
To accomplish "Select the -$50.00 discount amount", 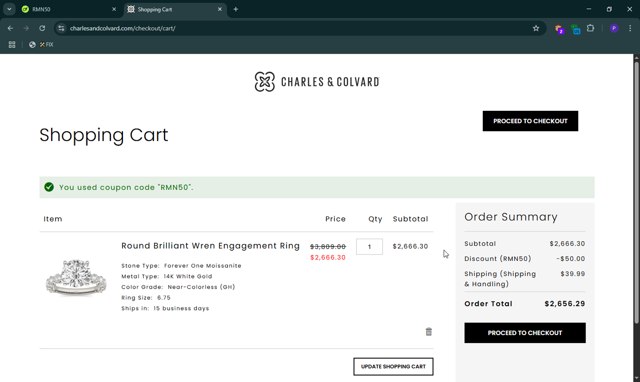I will coord(571,258).
